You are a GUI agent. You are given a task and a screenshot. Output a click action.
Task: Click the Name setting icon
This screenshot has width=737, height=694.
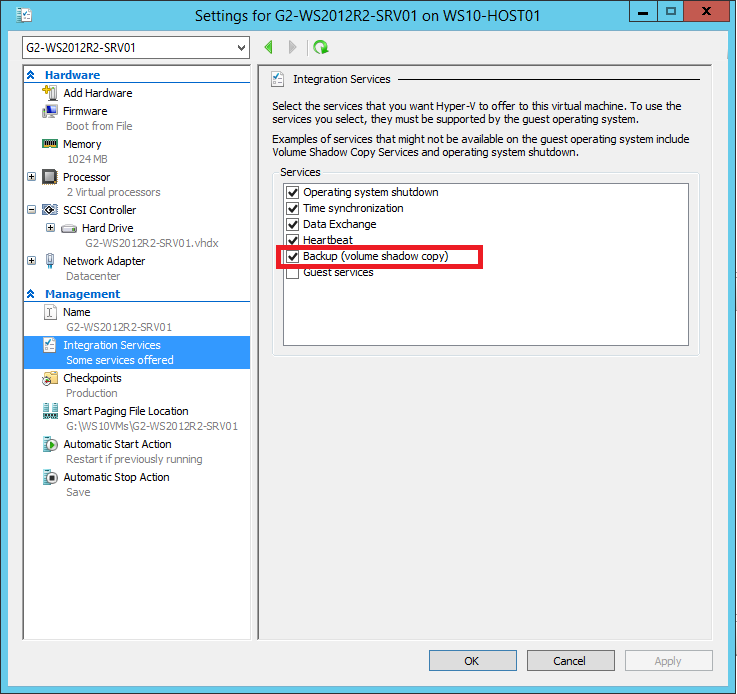[x=50, y=312]
